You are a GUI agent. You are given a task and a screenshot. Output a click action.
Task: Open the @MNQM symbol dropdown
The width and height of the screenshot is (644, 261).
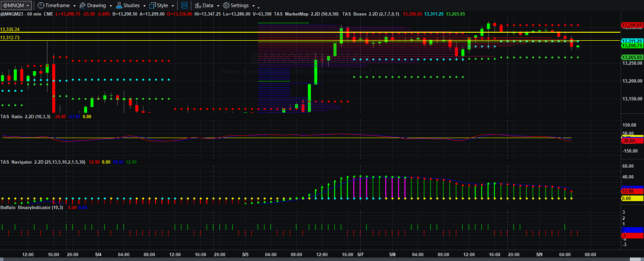coord(16,6)
